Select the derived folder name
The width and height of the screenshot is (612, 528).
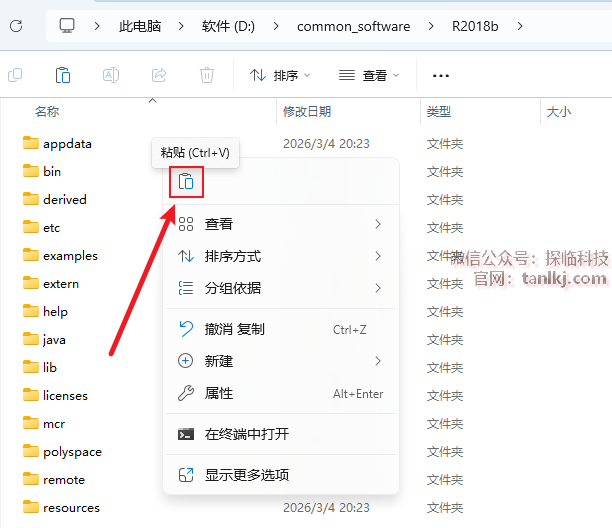click(x=65, y=199)
